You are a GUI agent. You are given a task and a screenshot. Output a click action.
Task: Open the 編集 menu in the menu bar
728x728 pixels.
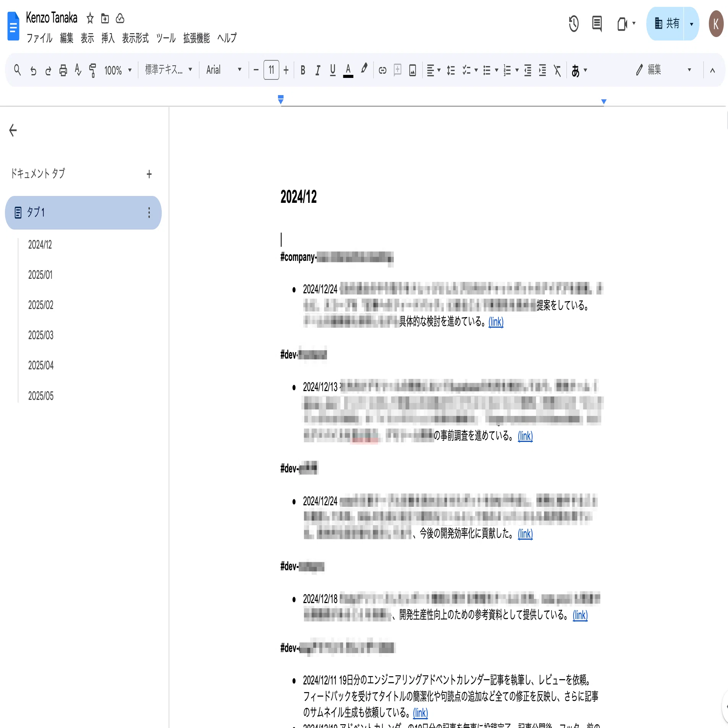[66, 38]
